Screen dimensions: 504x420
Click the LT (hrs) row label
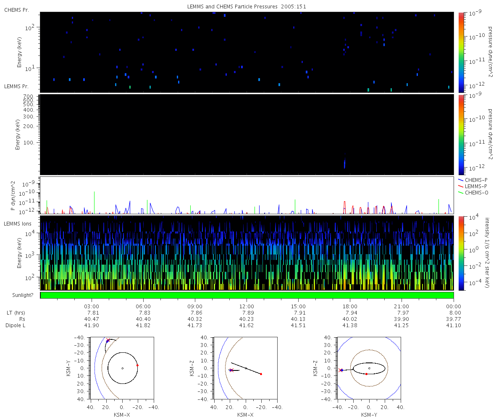(15, 313)
